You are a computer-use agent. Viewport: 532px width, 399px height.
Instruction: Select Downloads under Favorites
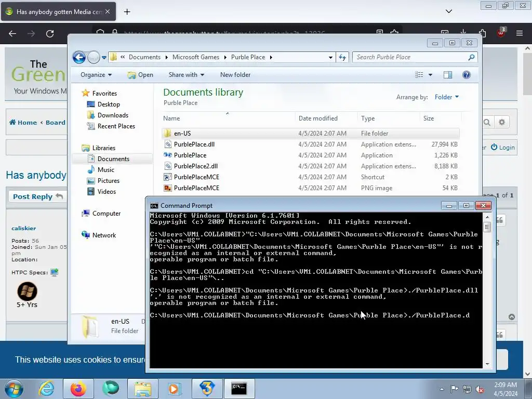[x=113, y=115]
